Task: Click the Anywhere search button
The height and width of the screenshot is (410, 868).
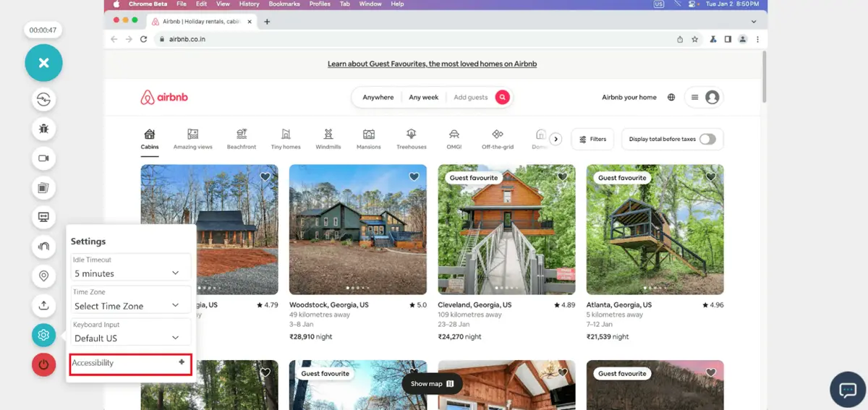Action: (x=378, y=97)
